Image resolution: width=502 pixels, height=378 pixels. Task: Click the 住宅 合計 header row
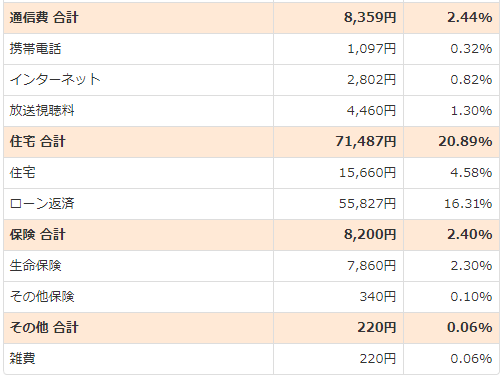point(251,142)
